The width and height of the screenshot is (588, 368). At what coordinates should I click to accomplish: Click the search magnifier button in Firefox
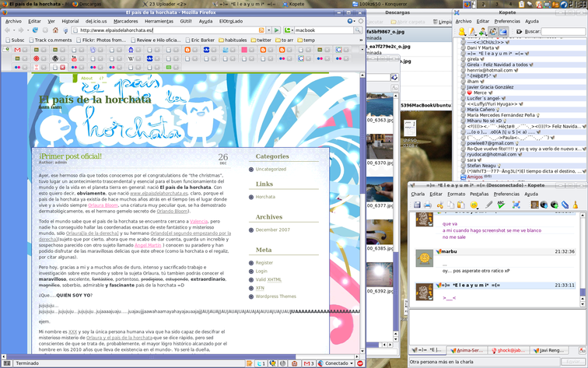[358, 30]
